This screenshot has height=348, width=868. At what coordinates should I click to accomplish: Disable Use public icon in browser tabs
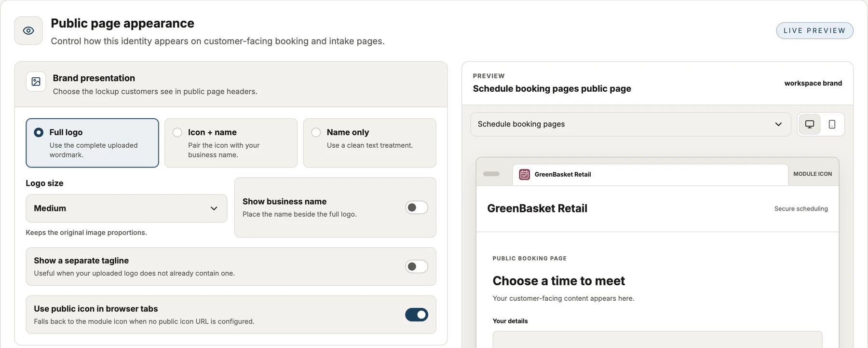tap(417, 315)
